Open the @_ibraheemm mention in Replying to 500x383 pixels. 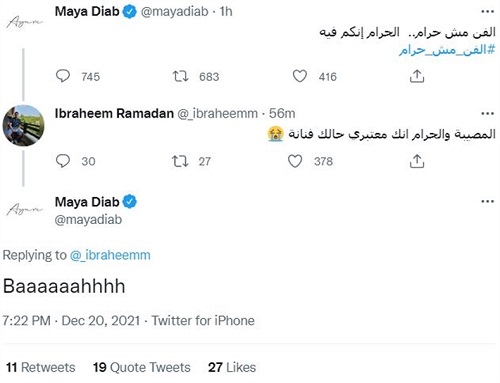click(110, 255)
